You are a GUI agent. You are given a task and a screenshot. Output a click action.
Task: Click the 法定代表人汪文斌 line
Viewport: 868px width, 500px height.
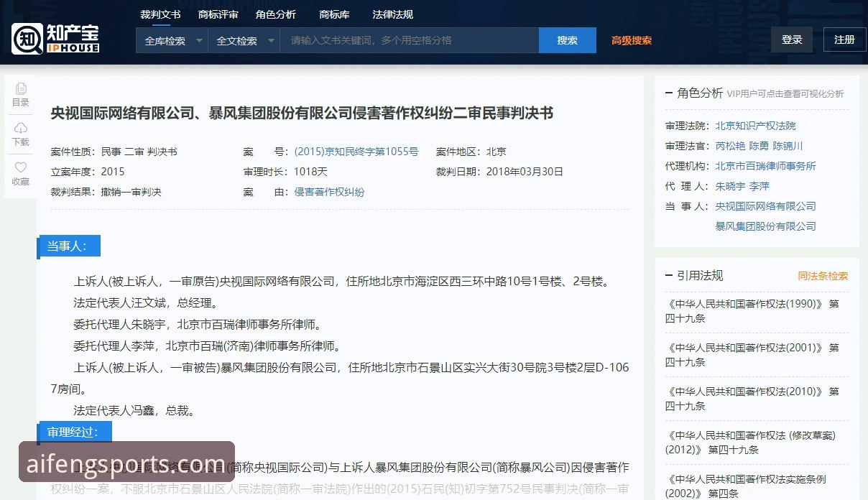[x=145, y=302]
